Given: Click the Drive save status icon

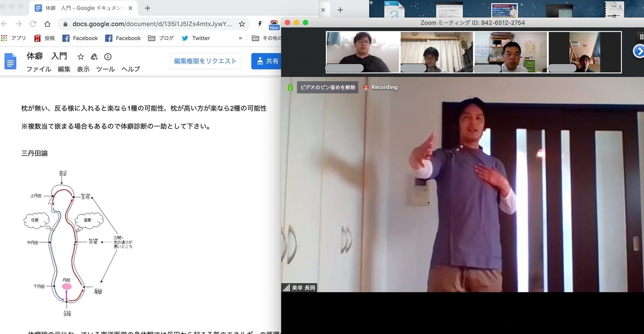Looking at the screenshot, I should [94, 57].
